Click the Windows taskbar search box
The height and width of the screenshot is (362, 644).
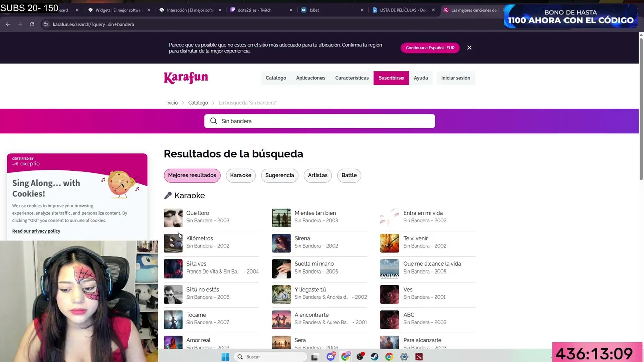271,357
